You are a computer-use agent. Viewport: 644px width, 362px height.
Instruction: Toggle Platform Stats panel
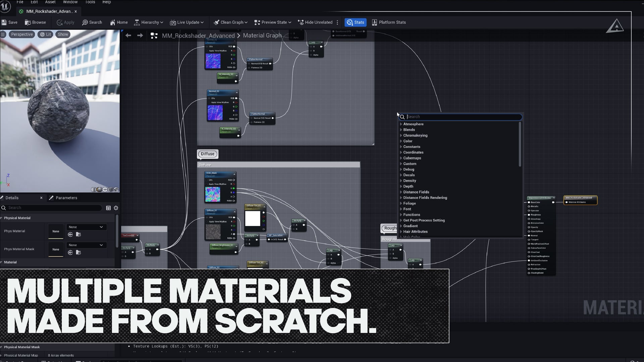coord(389,22)
